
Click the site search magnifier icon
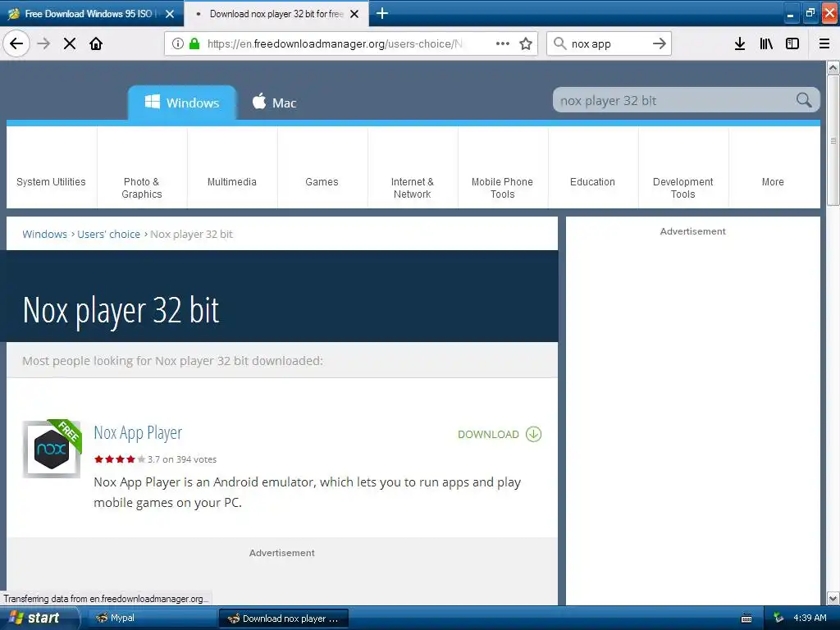click(804, 99)
